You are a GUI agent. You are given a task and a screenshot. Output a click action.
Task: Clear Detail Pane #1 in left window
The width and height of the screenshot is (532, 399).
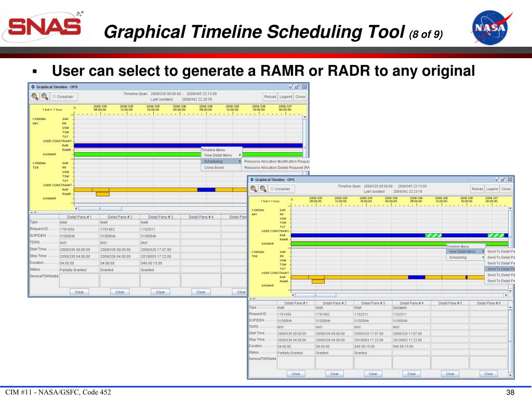(79, 292)
